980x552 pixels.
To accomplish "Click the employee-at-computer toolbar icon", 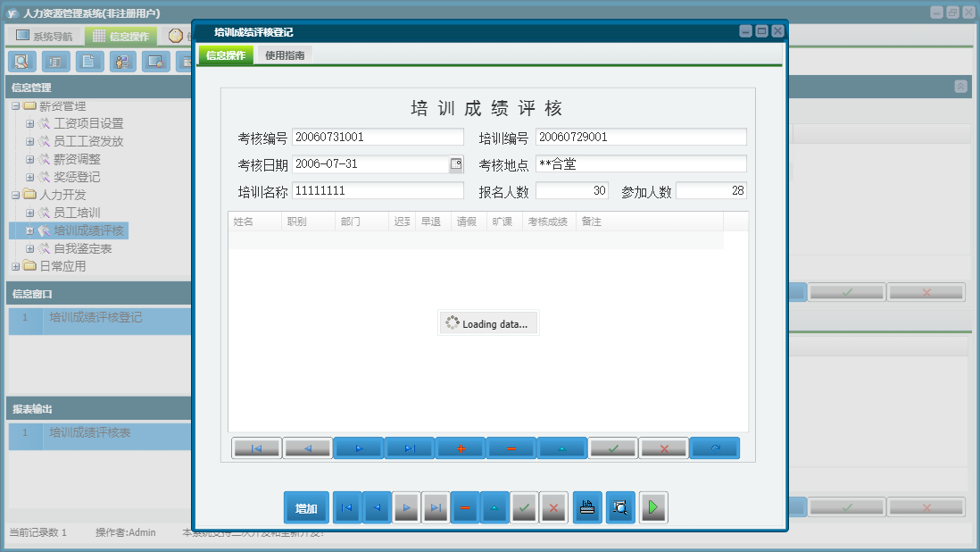I will [x=123, y=62].
